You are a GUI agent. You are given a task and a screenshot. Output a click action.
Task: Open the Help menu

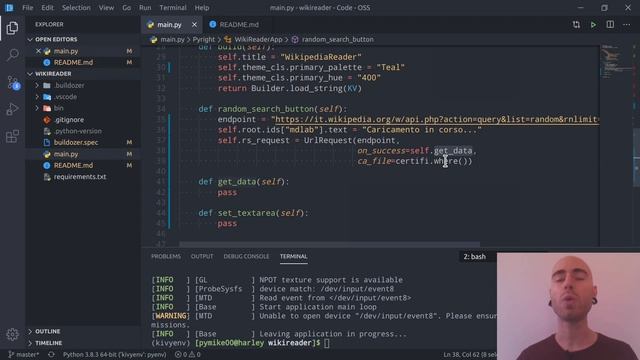coord(202,8)
